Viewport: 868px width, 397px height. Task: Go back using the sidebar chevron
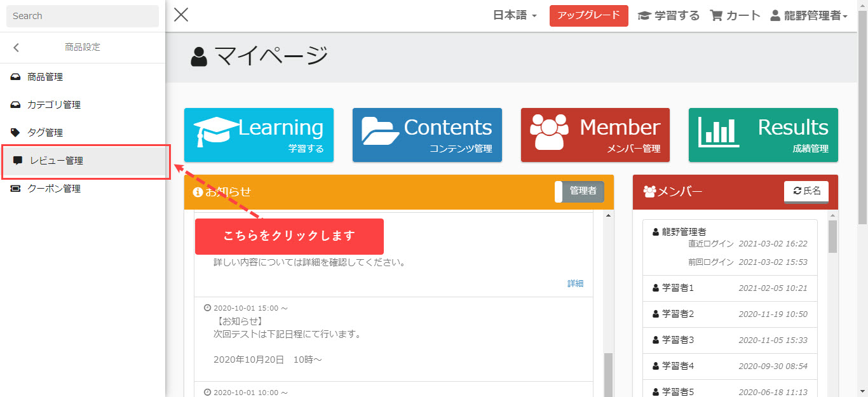pos(17,48)
